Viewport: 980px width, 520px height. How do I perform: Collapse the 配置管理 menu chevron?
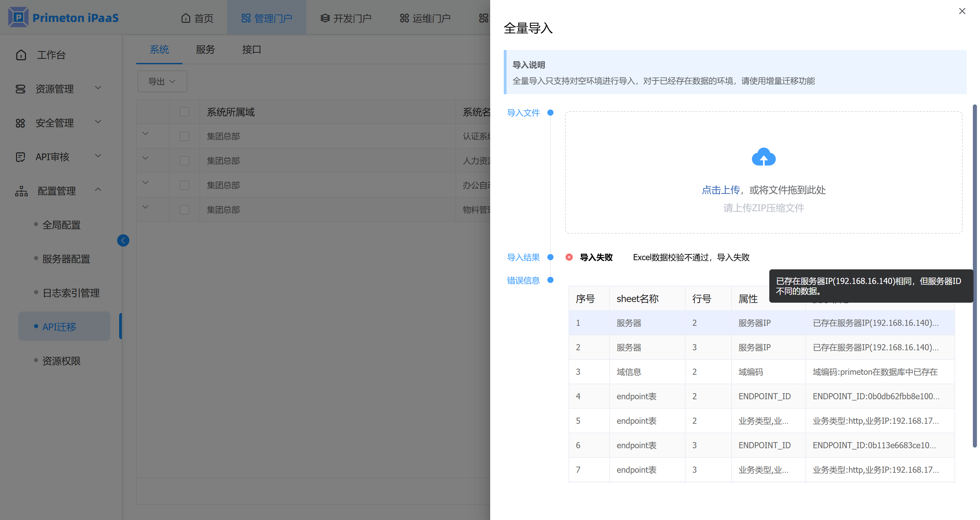[x=98, y=189]
